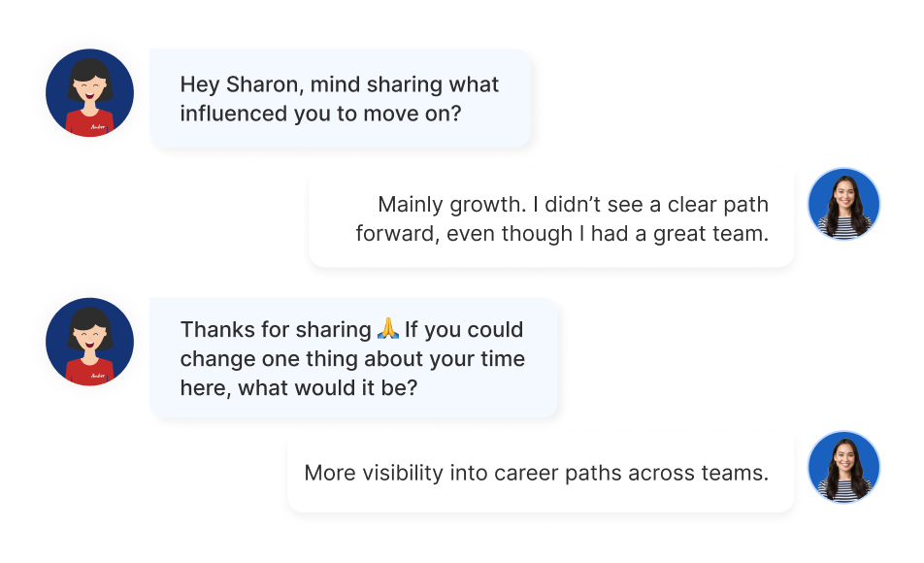Click the Amber name on lower avatar's shirt

(x=98, y=376)
